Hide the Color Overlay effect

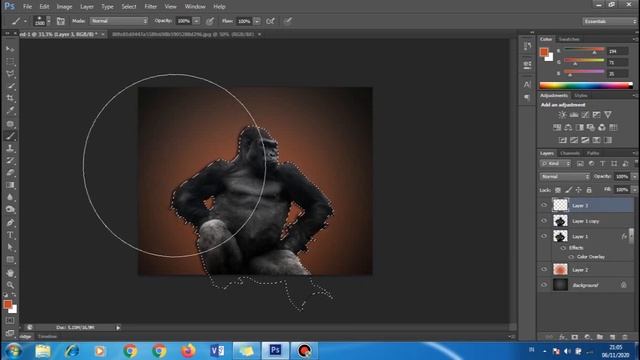pos(571,257)
